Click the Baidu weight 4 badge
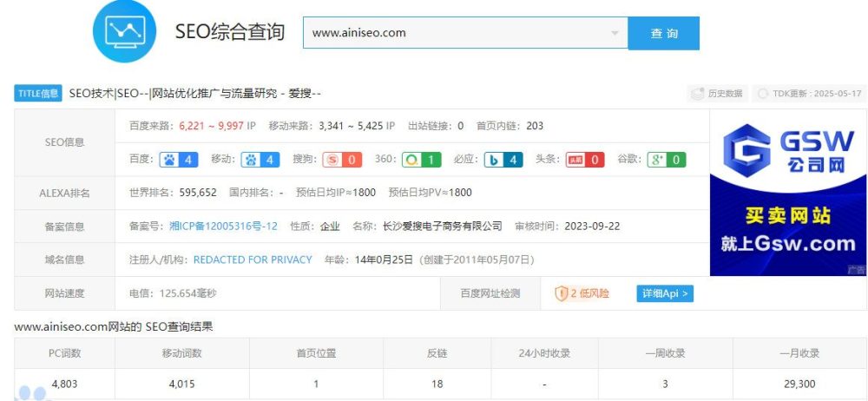The height and width of the screenshot is (401, 868). coord(179,160)
